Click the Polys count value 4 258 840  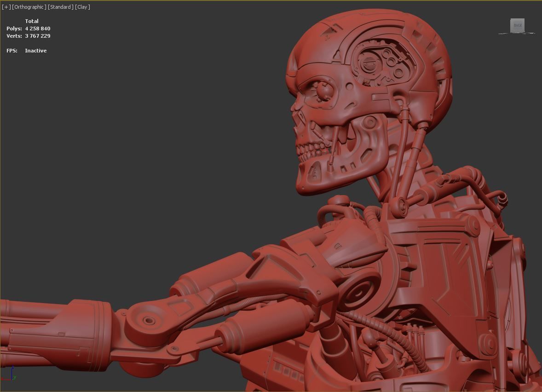38,29
